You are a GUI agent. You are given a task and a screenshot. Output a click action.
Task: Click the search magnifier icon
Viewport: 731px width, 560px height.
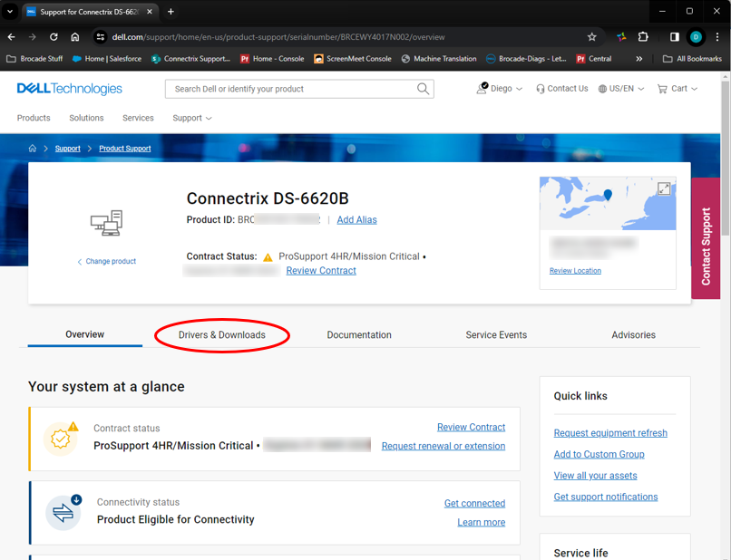[423, 89]
